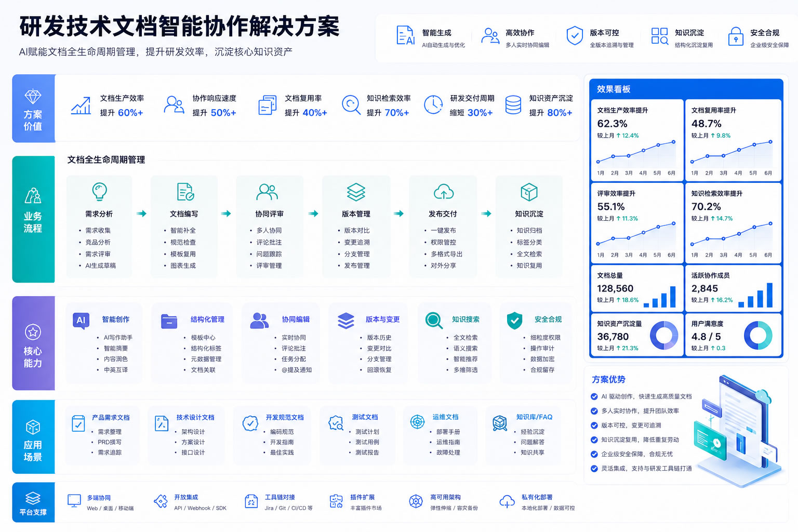
Task: Click the 协同评审 people icon
Action: pyautogui.click(x=267, y=192)
